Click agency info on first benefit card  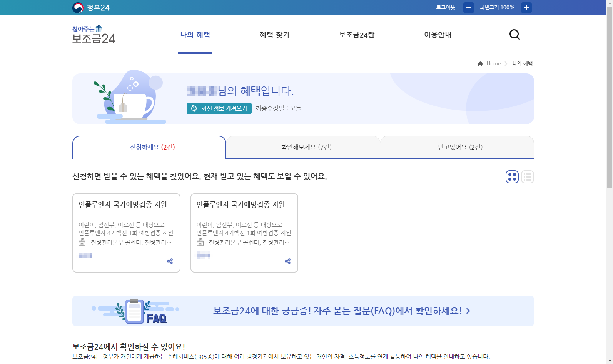[125, 243]
